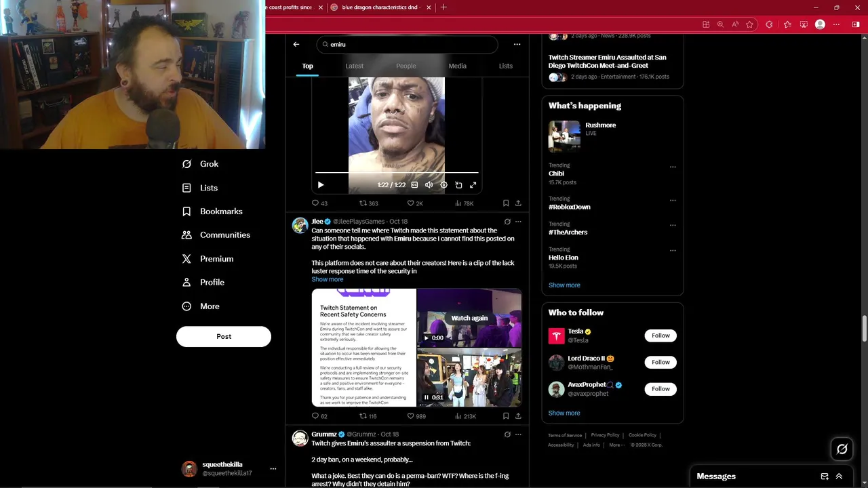
Task: Open browser profile avatar
Action: point(820,24)
